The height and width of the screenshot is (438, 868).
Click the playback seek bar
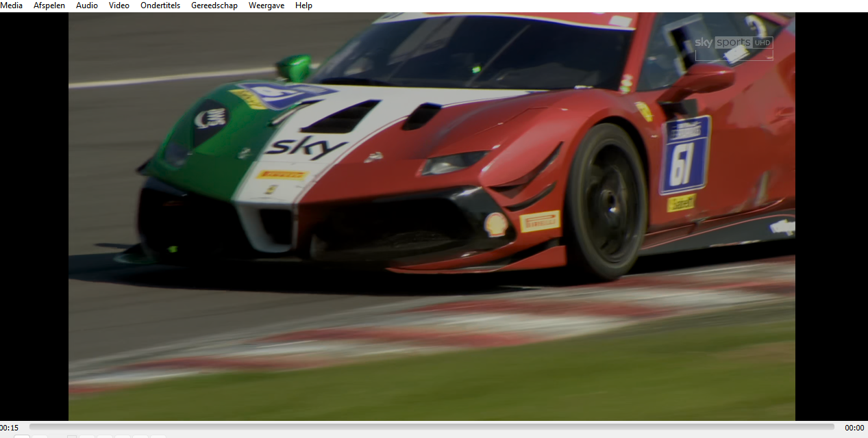point(432,427)
